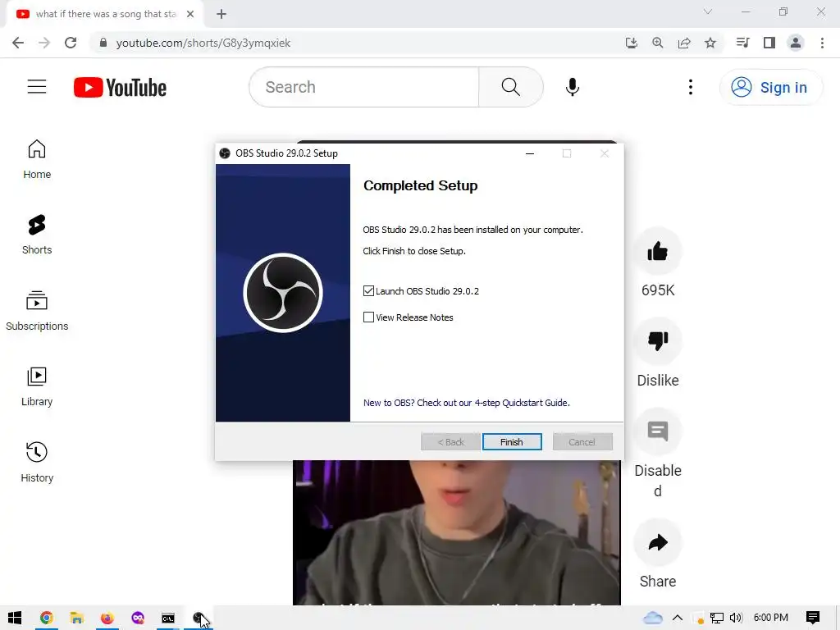Screen dimensions: 840x630
Task: Click the 6:00 PM clock
Action: click(x=770, y=618)
